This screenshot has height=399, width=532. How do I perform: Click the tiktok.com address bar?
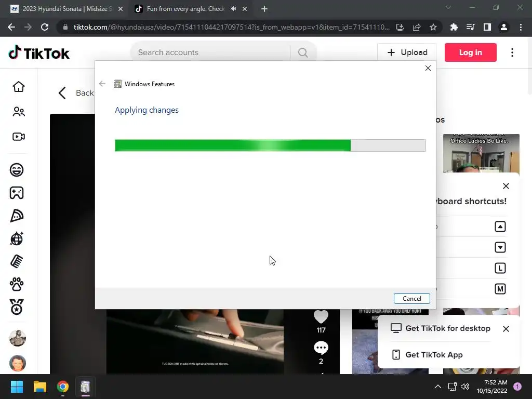click(x=231, y=27)
